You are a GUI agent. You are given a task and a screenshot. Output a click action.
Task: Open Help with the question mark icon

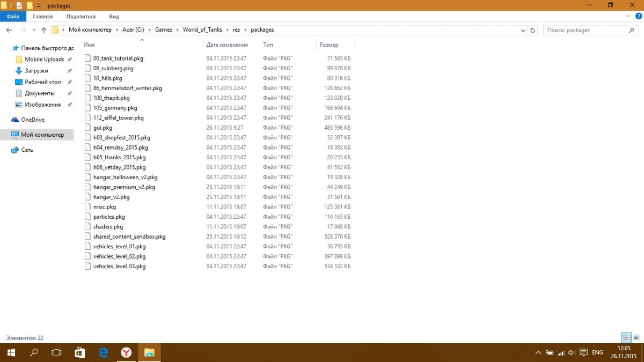click(x=637, y=17)
